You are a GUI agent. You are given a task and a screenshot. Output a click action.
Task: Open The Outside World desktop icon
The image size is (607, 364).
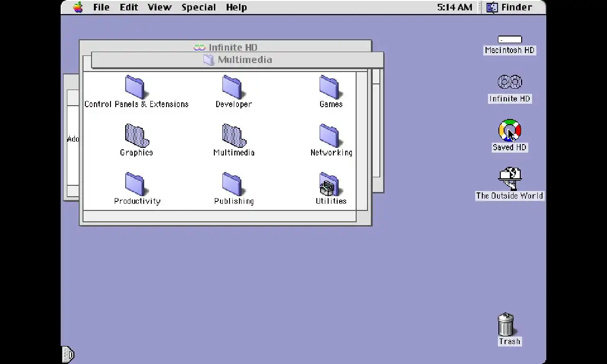click(510, 179)
